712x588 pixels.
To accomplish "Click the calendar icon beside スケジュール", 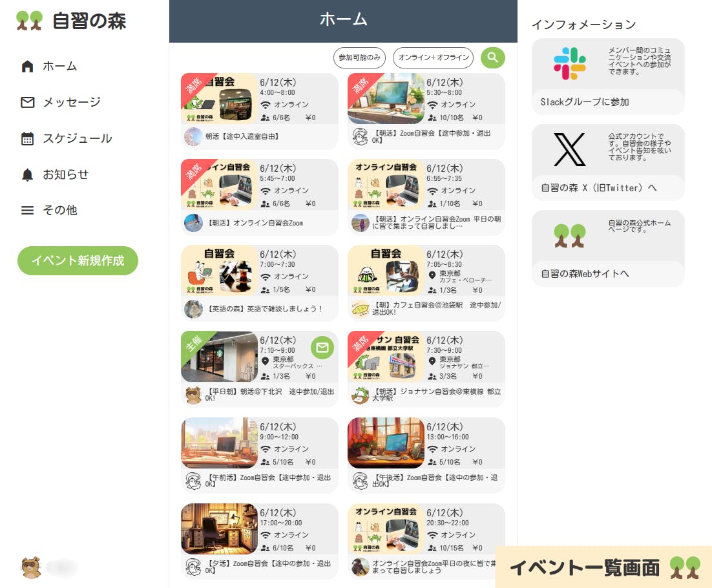I will pyautogui.click(x=27, y=138).
